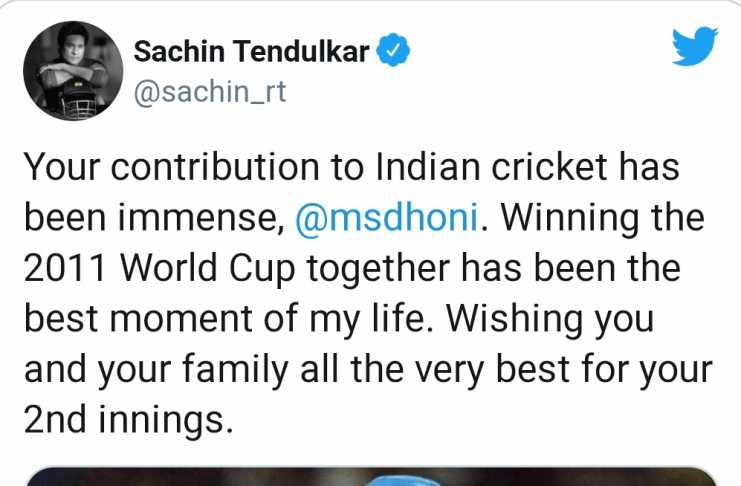Click blank header space beside the verified badge
Image resolution: width=741 pixels, height=486 pixels.
pyautogui.click(x=539, y=50)
